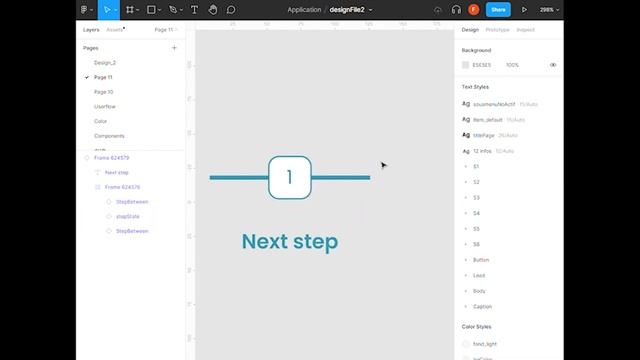Screen dimensions: 640x360
Task: Expand the S3 text style group
Action: pos(466,198)
